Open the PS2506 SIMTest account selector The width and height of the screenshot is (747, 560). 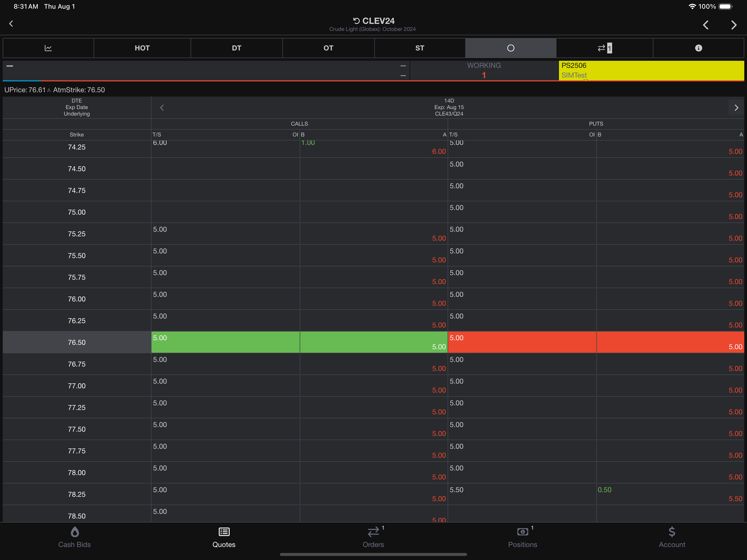point(651,70)
